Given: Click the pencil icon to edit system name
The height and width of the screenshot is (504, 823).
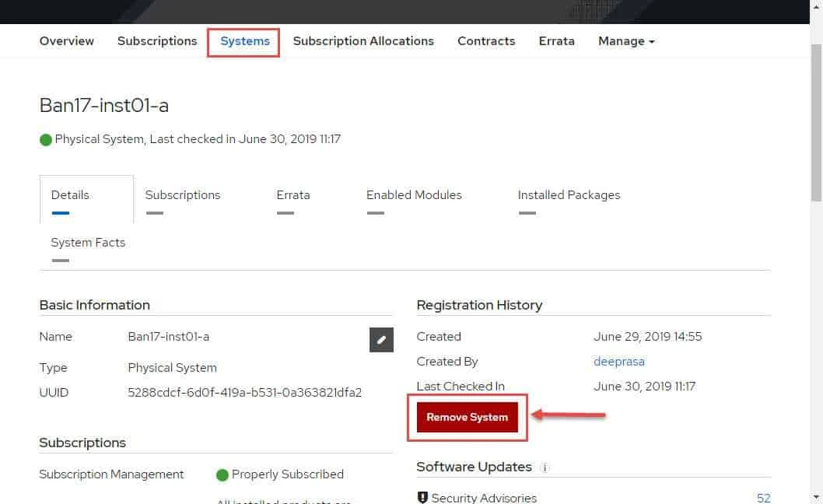Looking at the screenshot, I should [x=380, y=339].
